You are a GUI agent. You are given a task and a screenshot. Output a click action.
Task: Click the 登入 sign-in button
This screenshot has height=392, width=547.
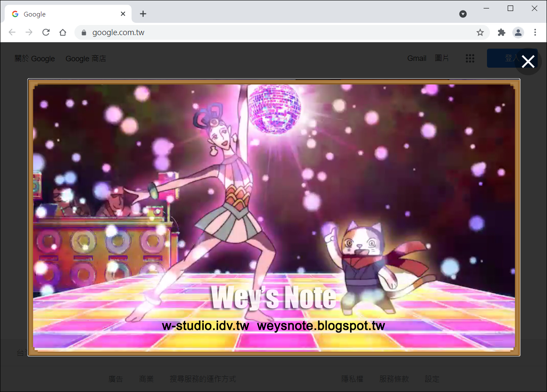512,58
